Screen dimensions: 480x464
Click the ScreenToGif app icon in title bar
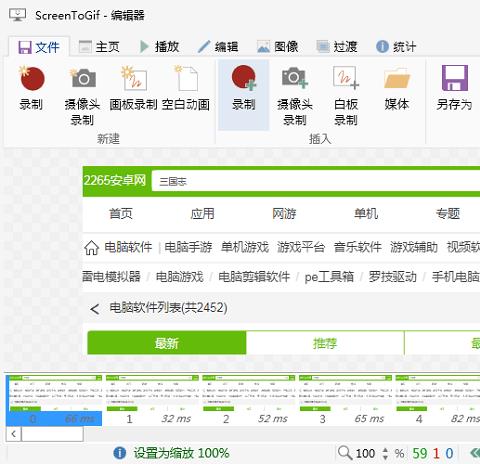click(18, 15)
